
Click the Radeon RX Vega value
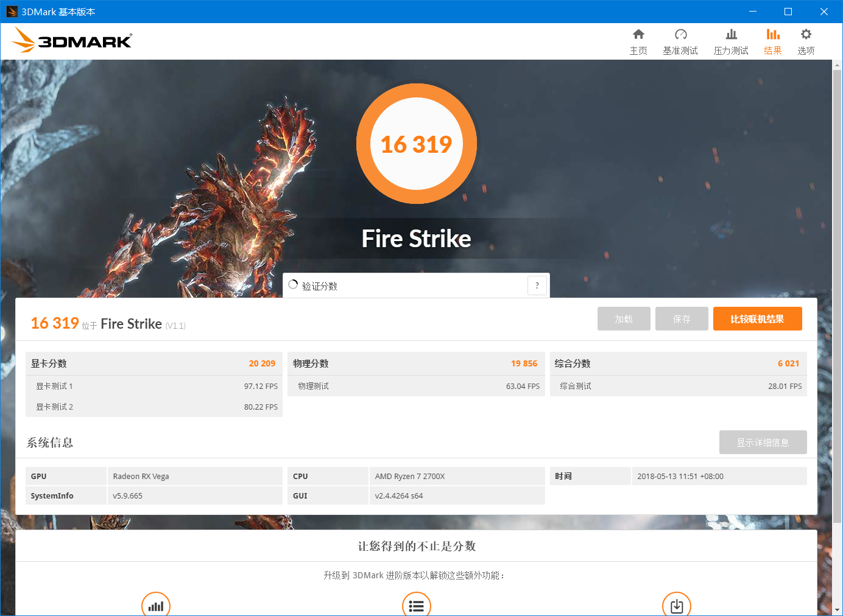tap(141, 476)
